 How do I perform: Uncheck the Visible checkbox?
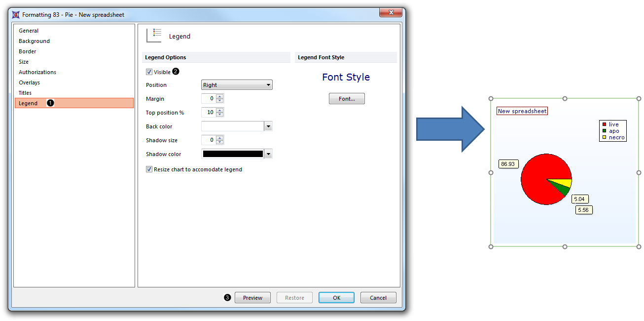click(x=149, y=72)
